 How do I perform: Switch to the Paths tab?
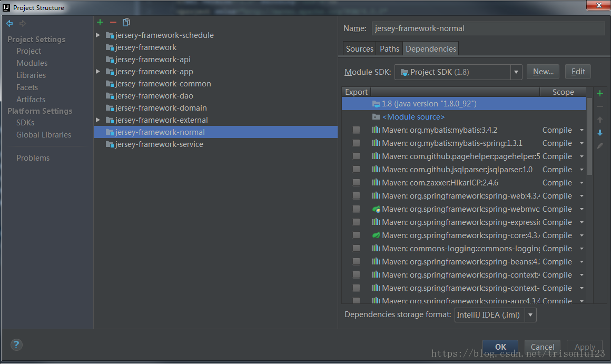point(389,48)
